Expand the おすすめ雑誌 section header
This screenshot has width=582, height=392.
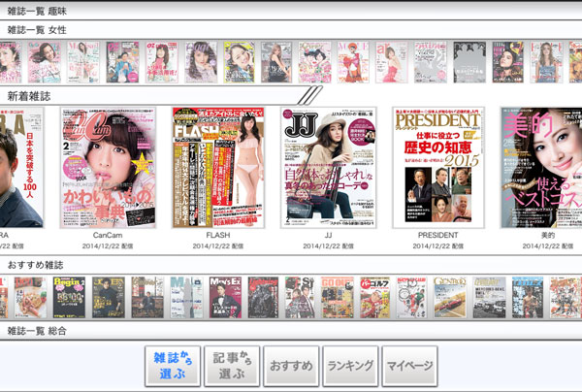[291, 265]
